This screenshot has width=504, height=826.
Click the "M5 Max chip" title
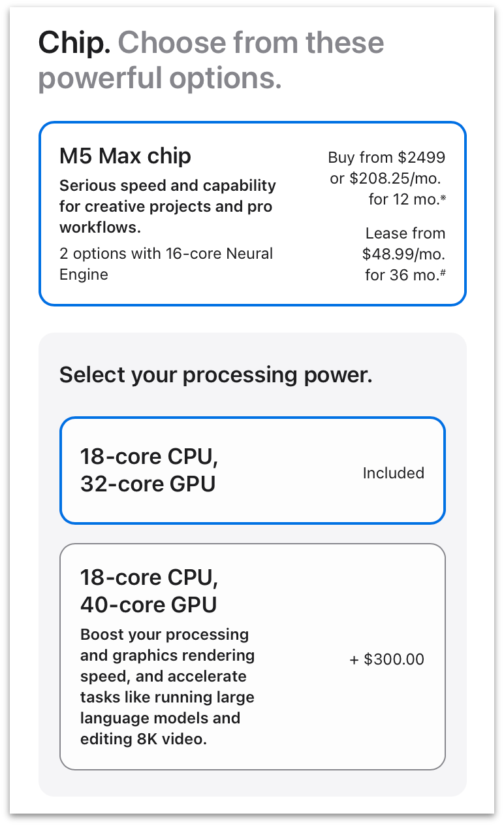pyautogui.click(x=125, y=156)
